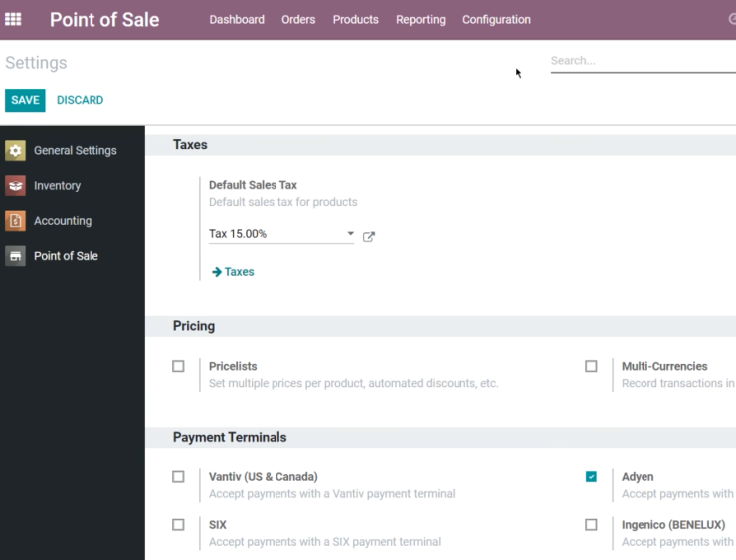Click the Ingenico (BENELUX) label text
The height and width of the screenshot is (560, 736).
673,525
